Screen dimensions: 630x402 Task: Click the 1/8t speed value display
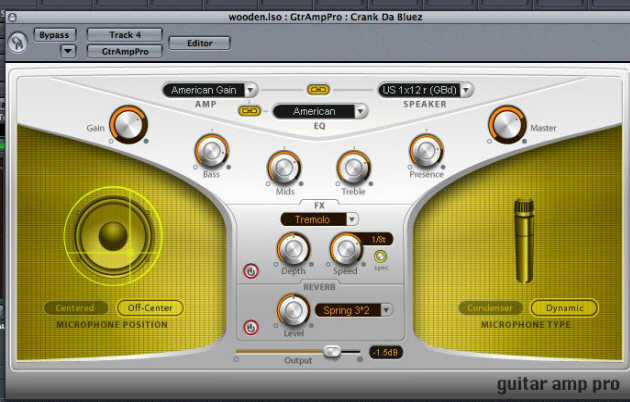(378, 240)
